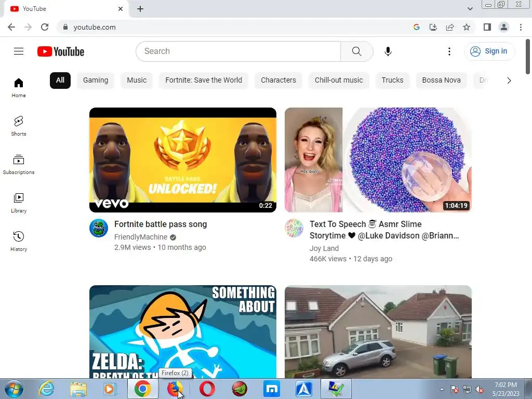Open Fortnite battle pass song title
The width and height of the screenshot is (532, 399).
(161, 224)
